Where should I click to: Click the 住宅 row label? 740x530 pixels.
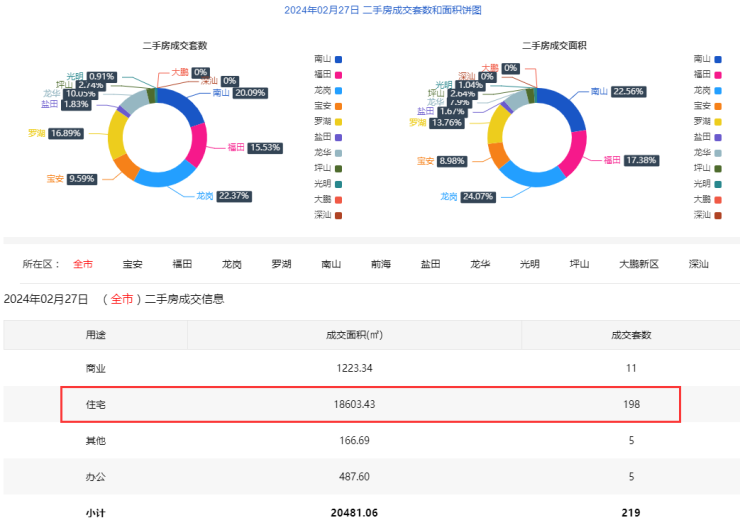pyautogui.click(x=96, y=404)
